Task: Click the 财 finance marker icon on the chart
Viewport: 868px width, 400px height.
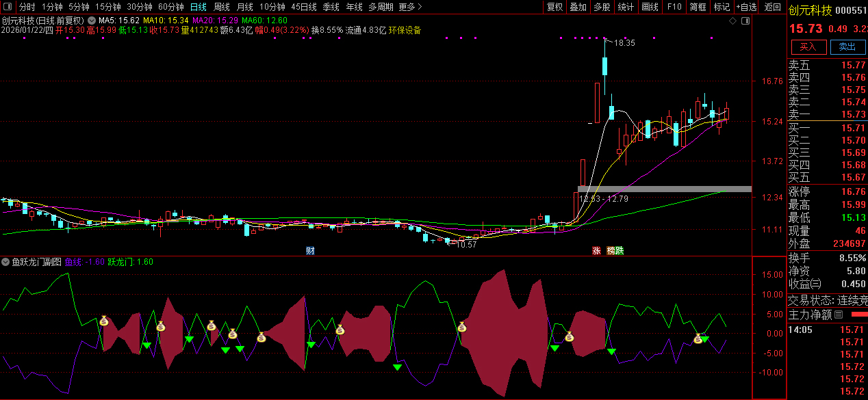Action: pyautogui.click(x=310, y=251)
